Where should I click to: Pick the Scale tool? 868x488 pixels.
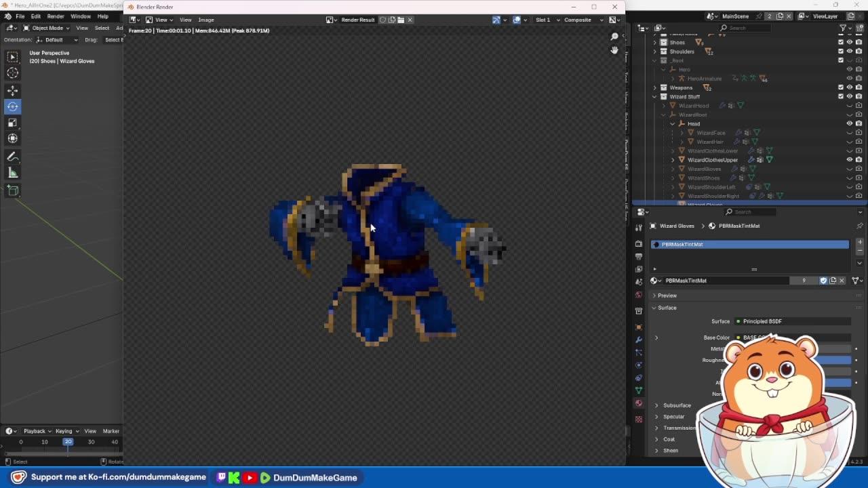12,123
